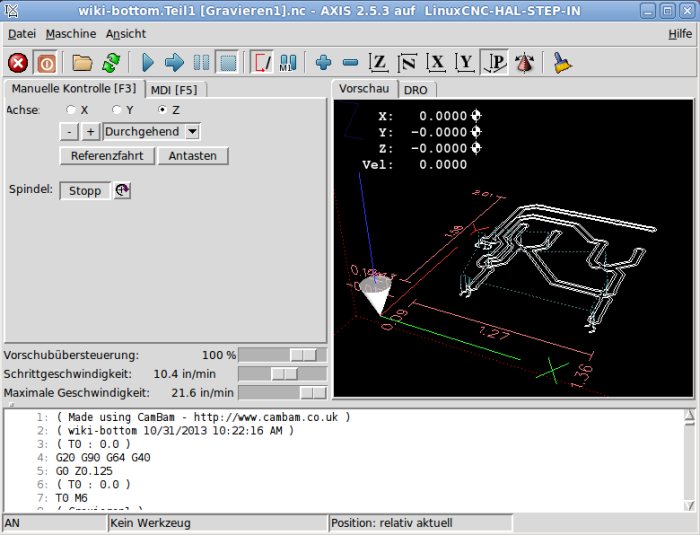
Task: Run the program with play icon
Action: (148, 63)
